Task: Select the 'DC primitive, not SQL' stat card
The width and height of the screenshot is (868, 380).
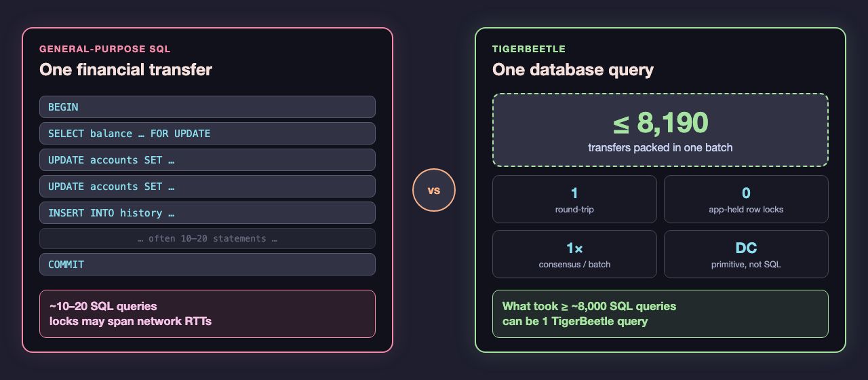Action: [746, 254]
